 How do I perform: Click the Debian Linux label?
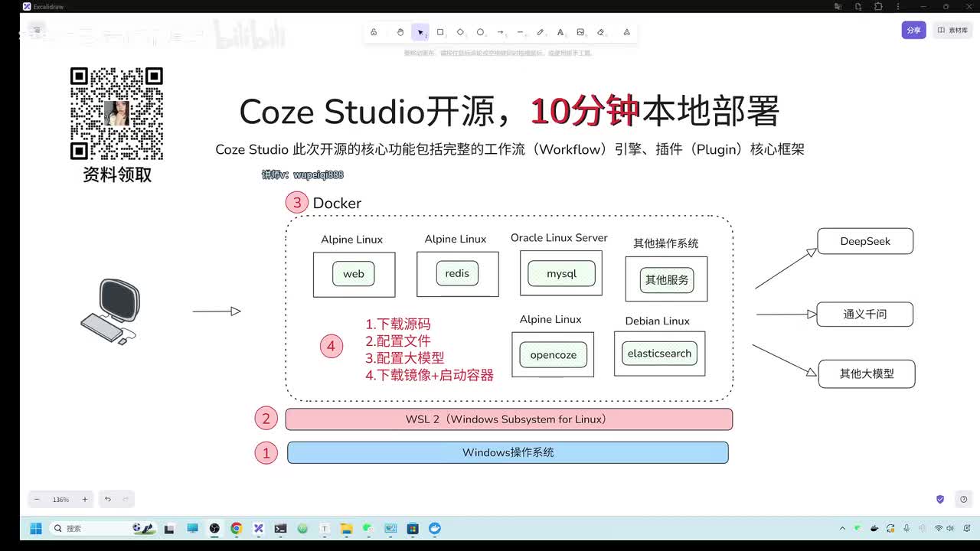657,321
